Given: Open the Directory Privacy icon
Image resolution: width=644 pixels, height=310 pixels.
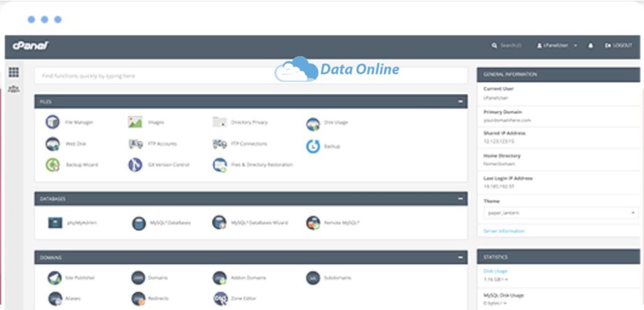Looking at the screenshot, I should [219, 122].
